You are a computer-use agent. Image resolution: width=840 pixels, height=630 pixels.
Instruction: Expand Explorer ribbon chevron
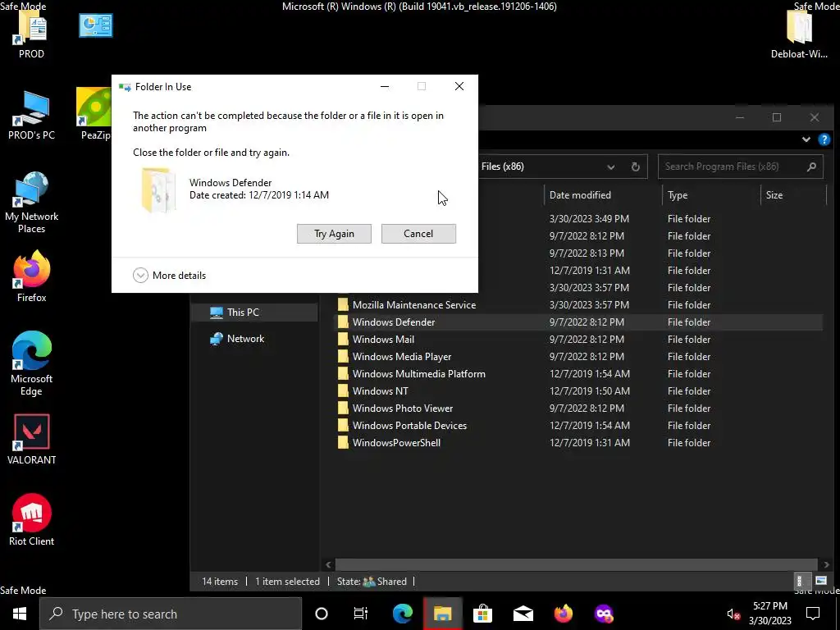point(806,139)
